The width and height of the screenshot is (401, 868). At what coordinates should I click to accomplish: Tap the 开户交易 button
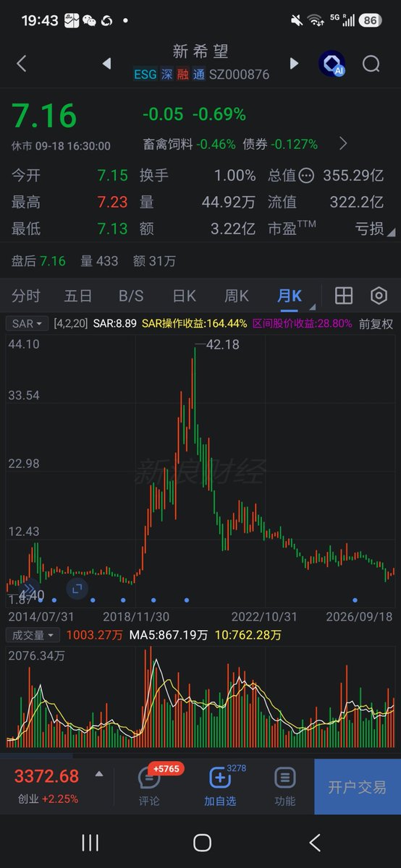tap(358, 787)
